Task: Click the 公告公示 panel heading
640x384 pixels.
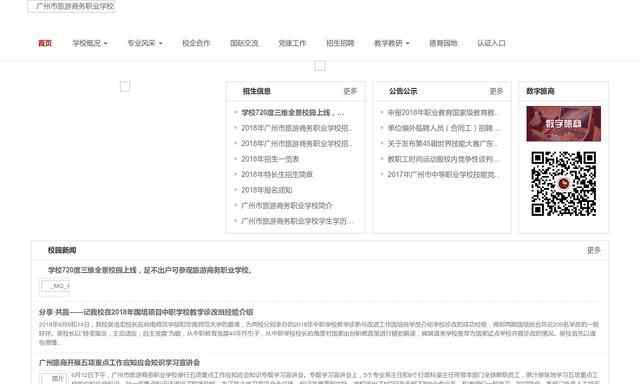Action: tap(403, 91)
